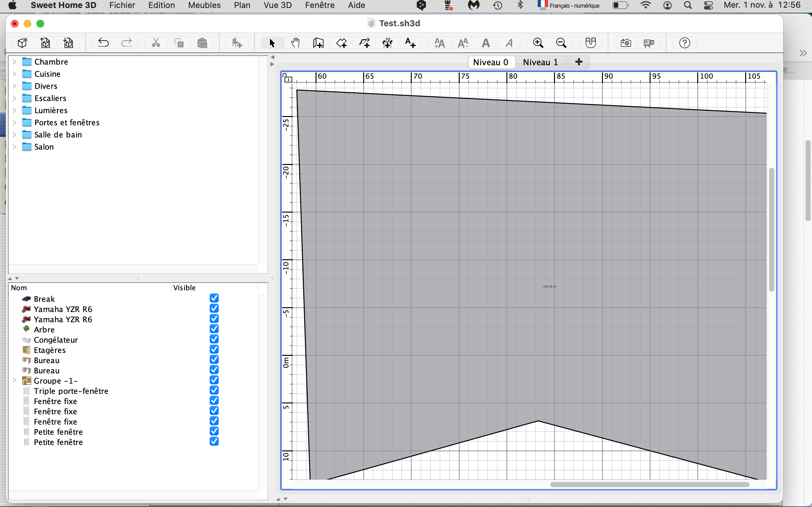Select the Add text label tool
This screenshot has width=812, height=507.
click(x=410, y=43)
